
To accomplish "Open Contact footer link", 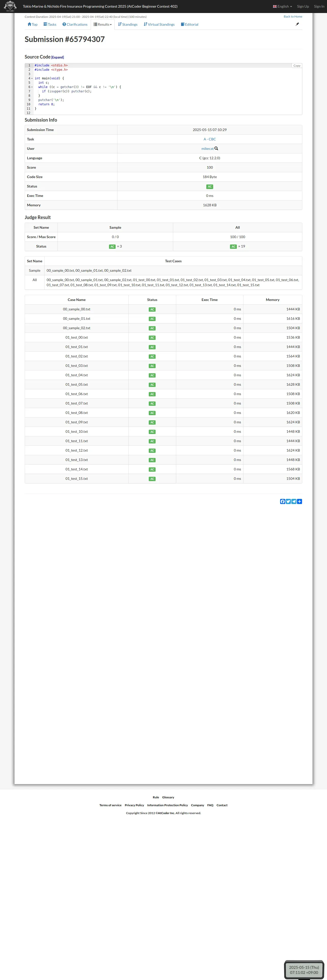I will coord(222,805).
